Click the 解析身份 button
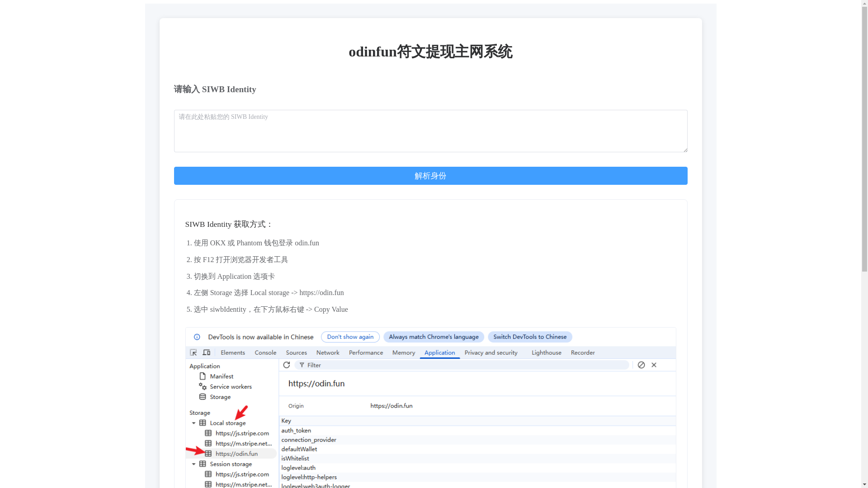This screenshot has width=868, height=488. click(430, 176)
